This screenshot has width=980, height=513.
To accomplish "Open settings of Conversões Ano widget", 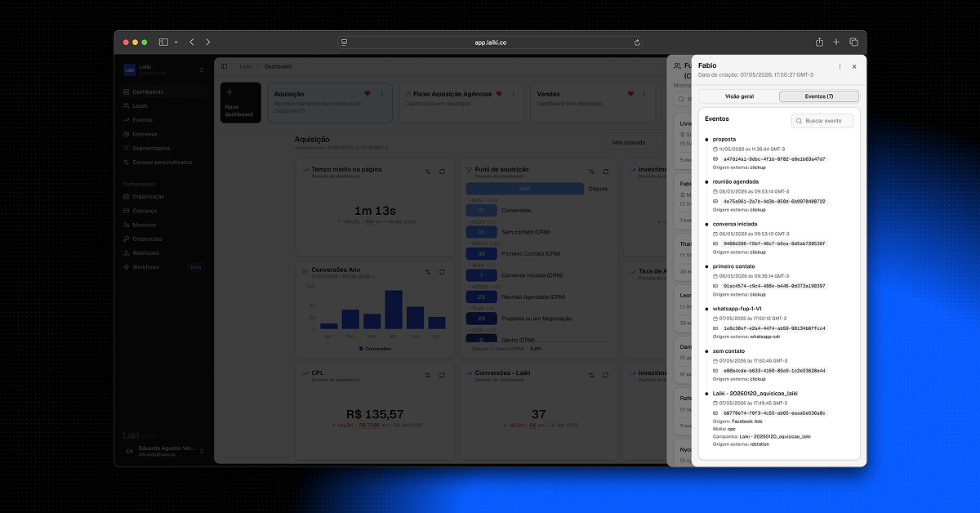I will coord(428,272).
